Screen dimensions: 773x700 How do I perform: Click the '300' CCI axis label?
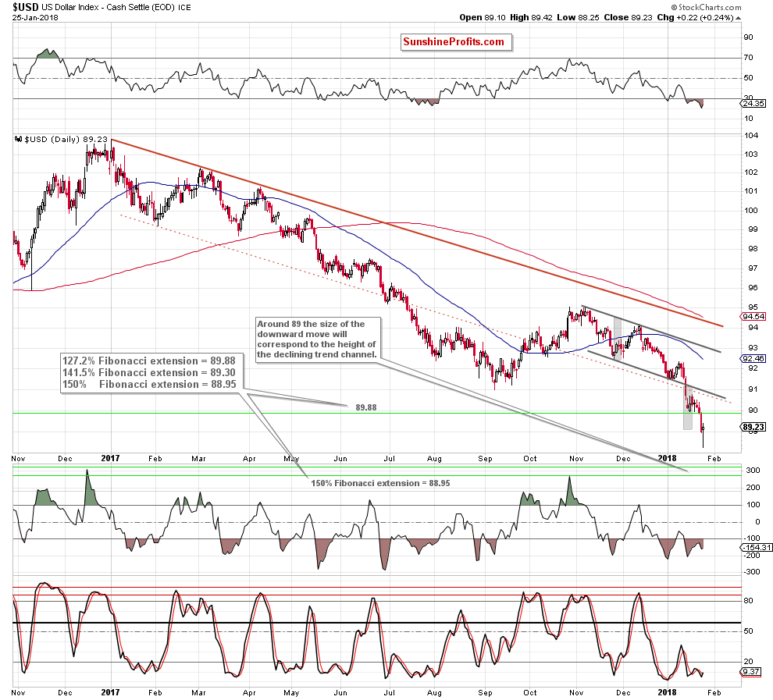753,471
